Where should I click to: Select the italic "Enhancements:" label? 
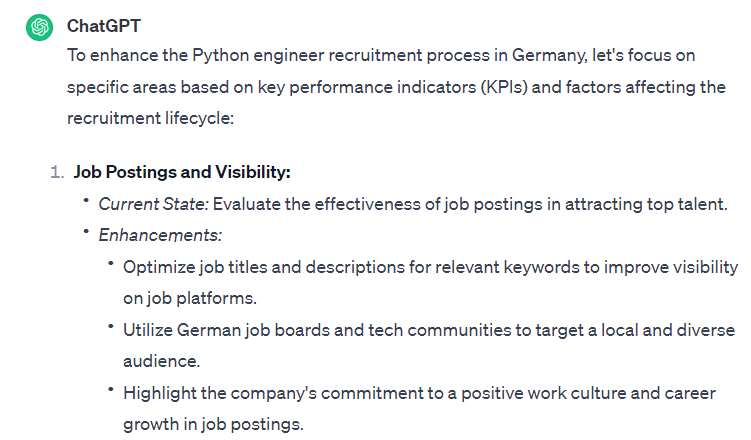(160, 235)
